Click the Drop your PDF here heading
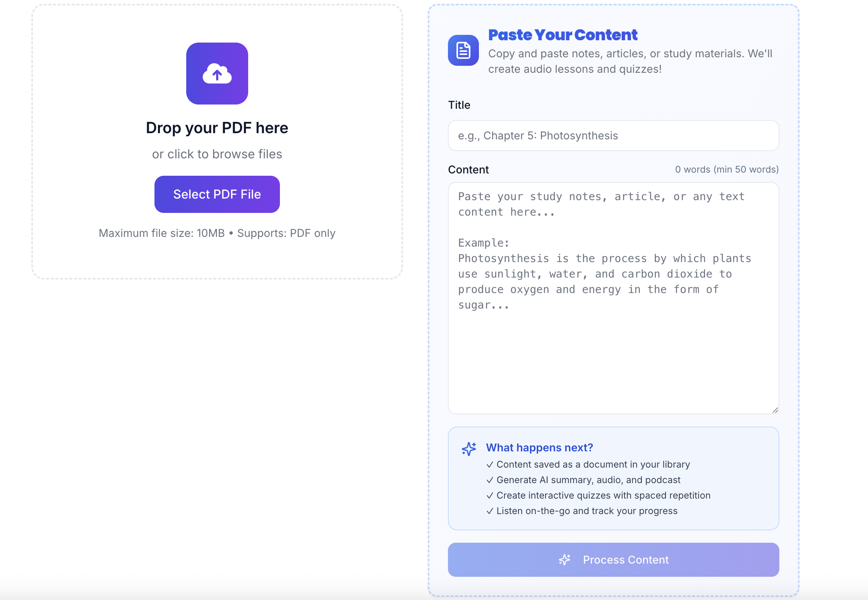 [x=217, y=128]
